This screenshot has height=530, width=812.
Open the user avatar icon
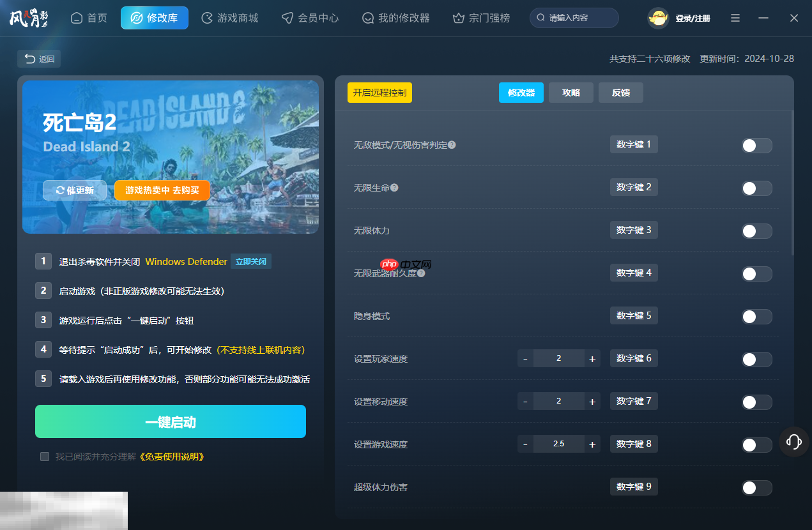pos(658,18)
